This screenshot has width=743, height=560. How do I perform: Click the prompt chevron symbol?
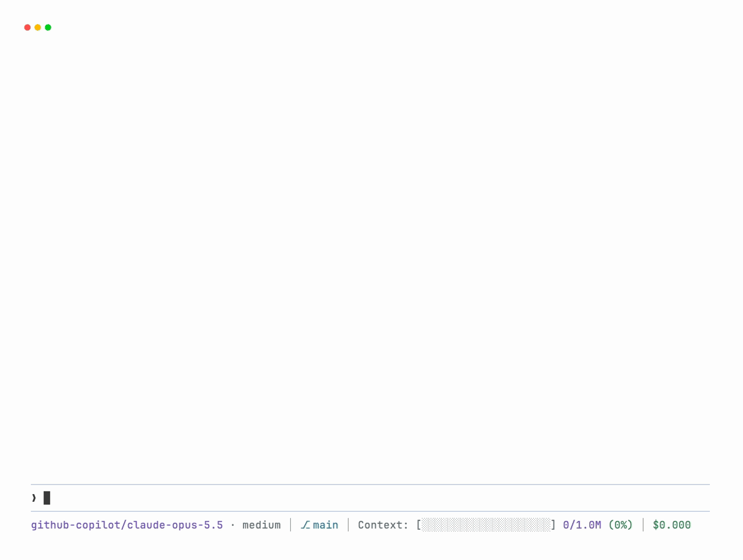pos(34,498)
